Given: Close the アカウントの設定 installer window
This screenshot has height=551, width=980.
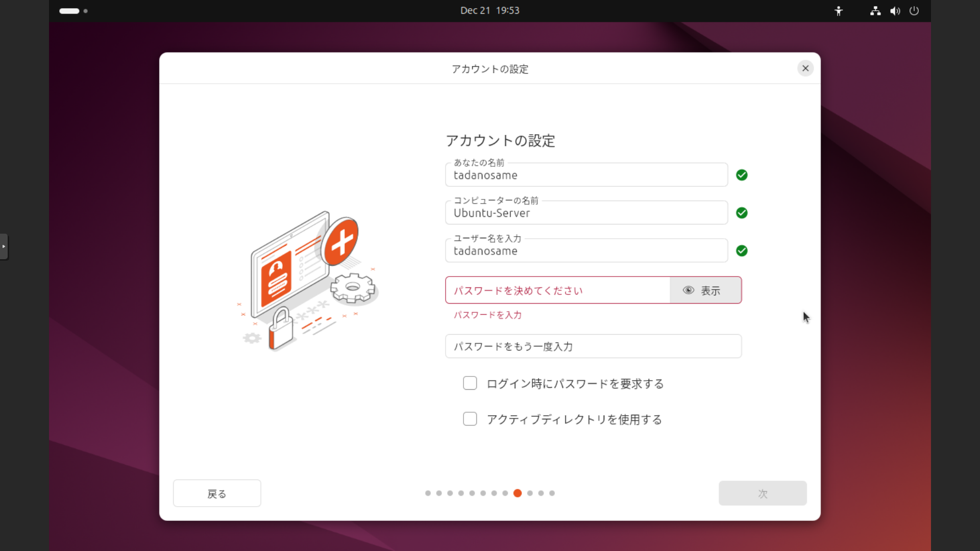Looking at the screenshot, I should (805, 68).
